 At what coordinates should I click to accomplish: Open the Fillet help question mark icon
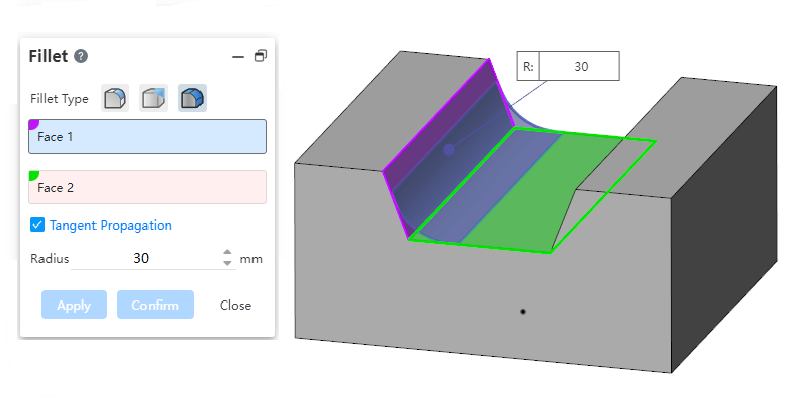tap(81, 56)
